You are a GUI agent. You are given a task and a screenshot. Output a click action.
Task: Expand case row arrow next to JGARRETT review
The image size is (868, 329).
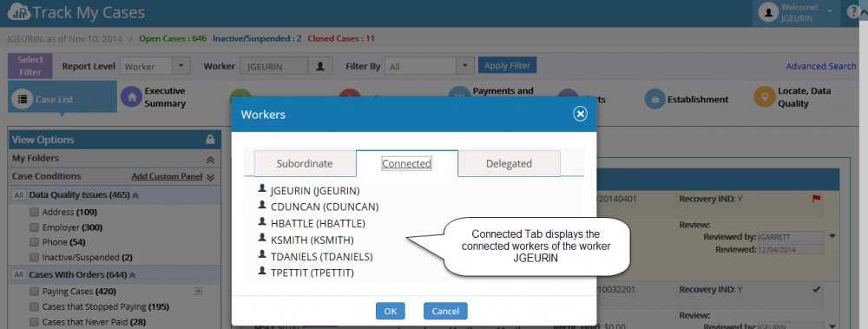tap(833, 236)
